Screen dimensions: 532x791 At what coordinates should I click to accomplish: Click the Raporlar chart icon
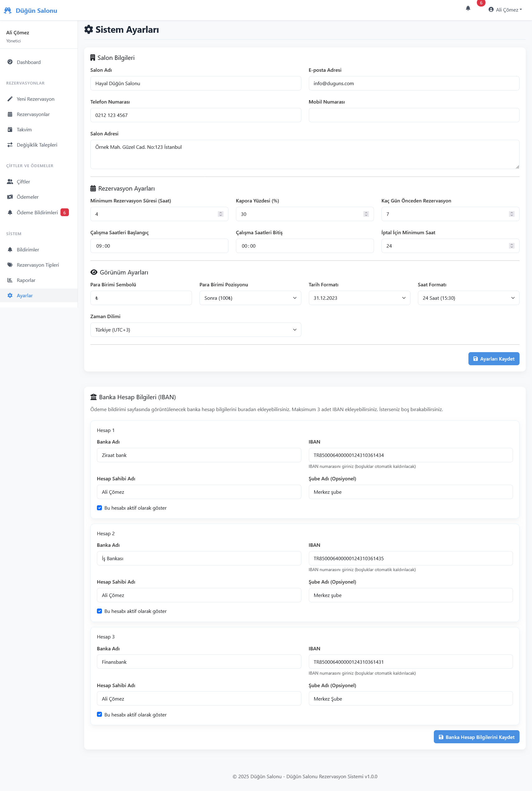(x=10, y=280)
